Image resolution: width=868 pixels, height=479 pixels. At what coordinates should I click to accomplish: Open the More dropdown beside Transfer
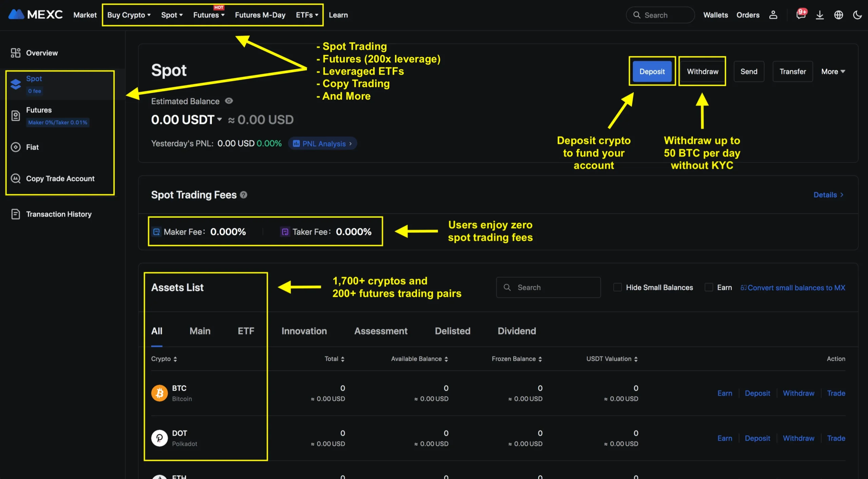(x=833, y=72)
